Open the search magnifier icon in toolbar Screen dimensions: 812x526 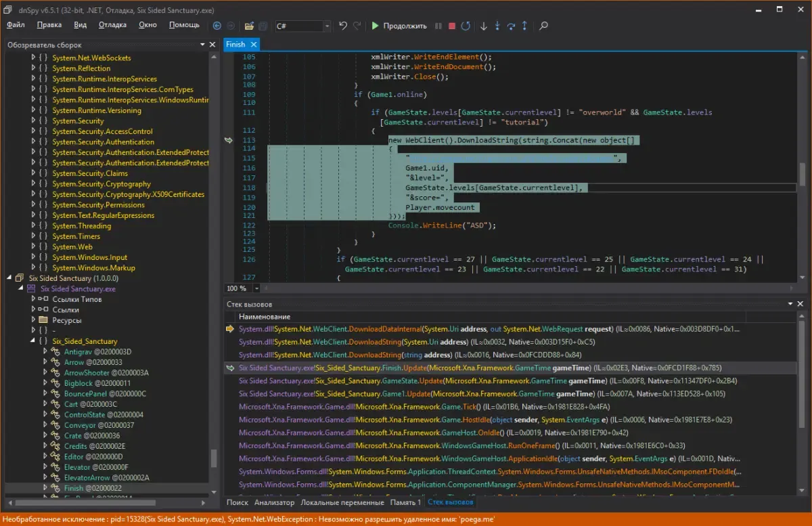click(x=543, y=26)
